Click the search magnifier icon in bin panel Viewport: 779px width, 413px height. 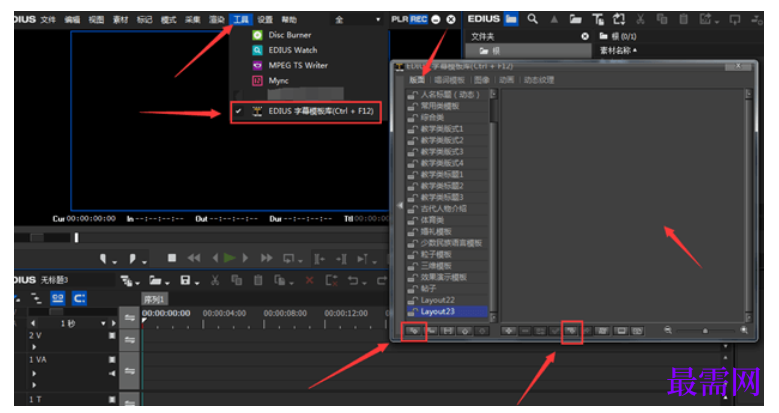532,19
